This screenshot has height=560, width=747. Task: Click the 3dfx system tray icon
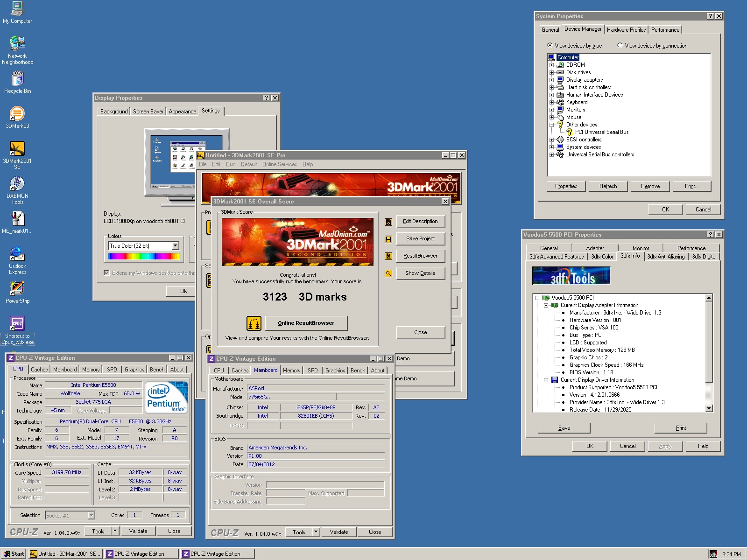pos(713,554)
